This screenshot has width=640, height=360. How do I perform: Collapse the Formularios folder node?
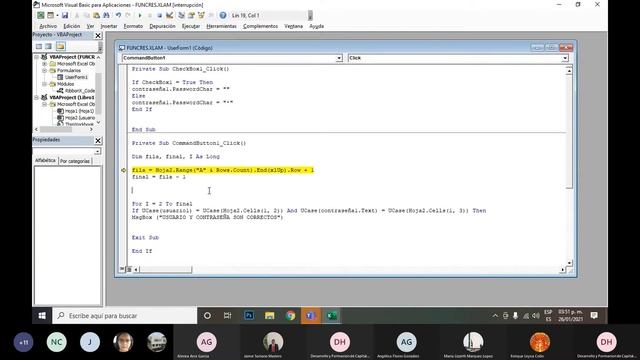pyautogui.click(x=44, y=71)
